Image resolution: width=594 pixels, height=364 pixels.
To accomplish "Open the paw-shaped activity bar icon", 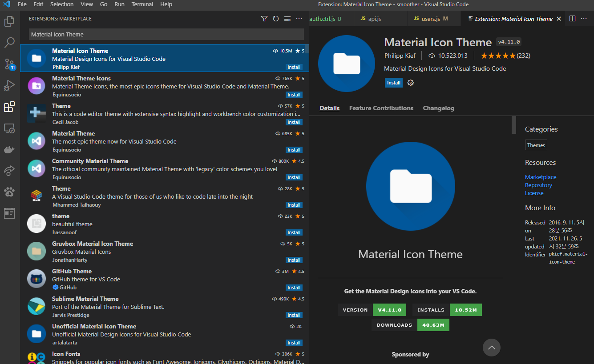I will 9,192.
